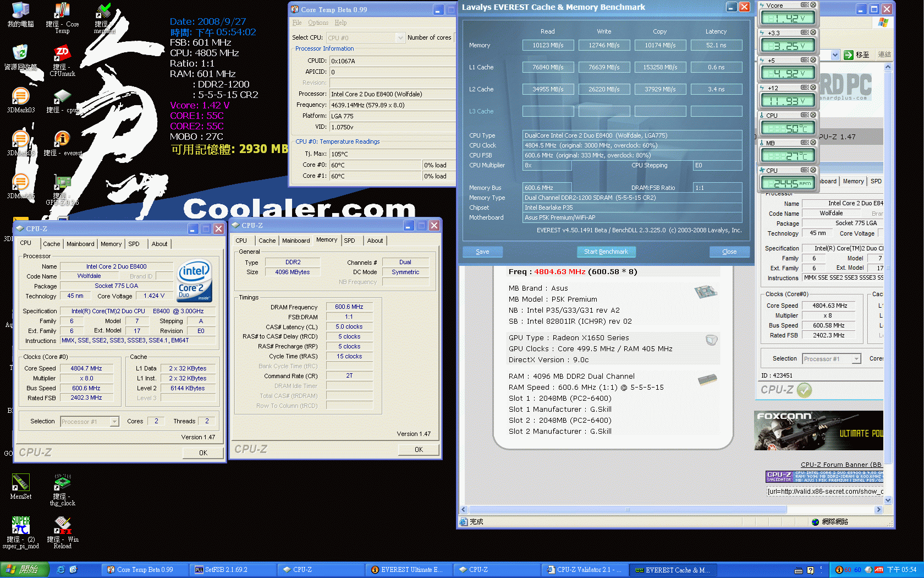Close the Vcore monitor gadget
924x578 pixels.
[x=813, y=5]
